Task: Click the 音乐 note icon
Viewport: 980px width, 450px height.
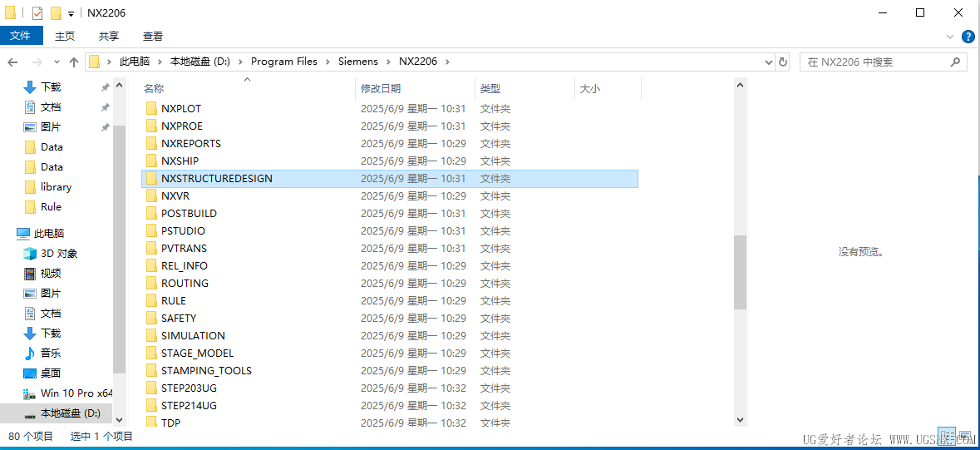Action: tap(30, 353)
